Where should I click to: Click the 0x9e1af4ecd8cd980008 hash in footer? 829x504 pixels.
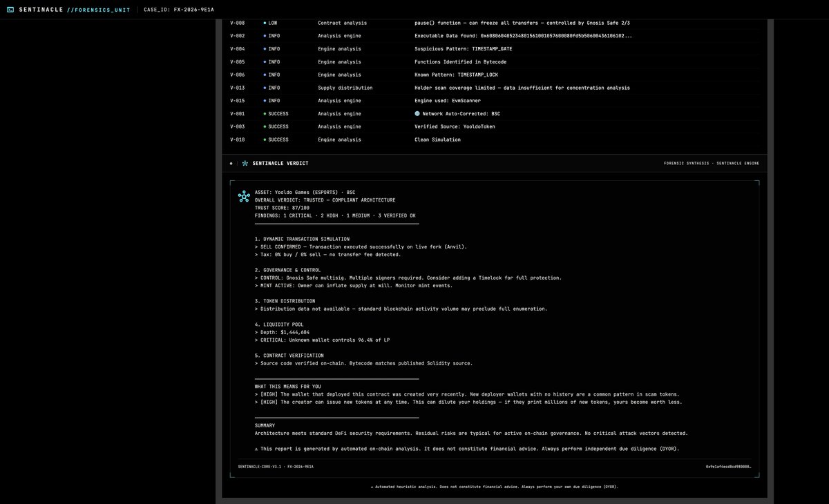pyautogui.click(x=728, y=467)
